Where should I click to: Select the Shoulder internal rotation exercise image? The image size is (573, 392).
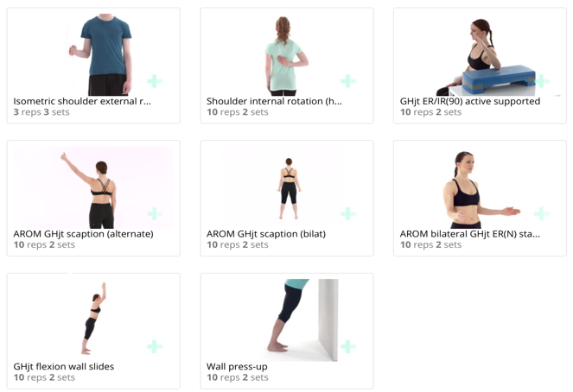tap(287, 56)
